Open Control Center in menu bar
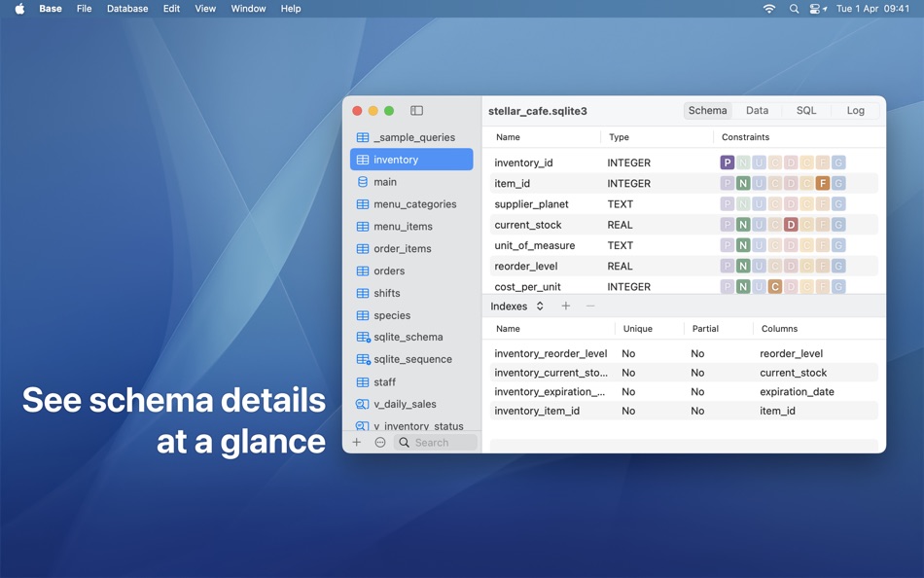 point(817,8)
